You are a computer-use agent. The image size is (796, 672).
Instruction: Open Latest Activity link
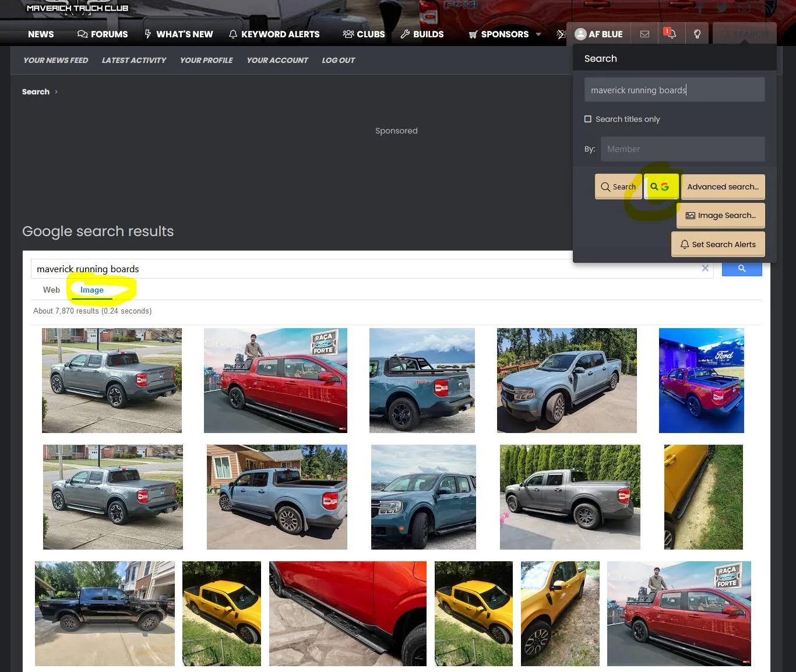[x=134, y=60]
